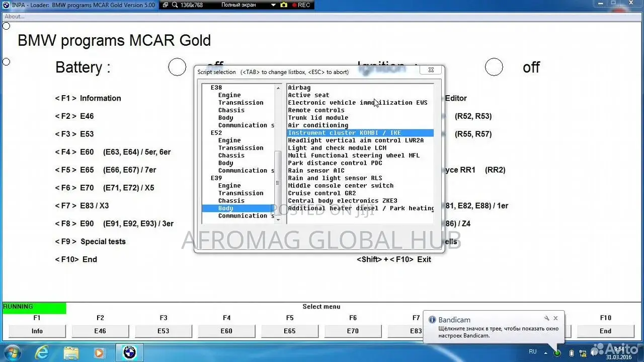Click F1 Info button
The width and height of the screenshot is (644, 362).
pyautogui.click(x=37, y=331)
